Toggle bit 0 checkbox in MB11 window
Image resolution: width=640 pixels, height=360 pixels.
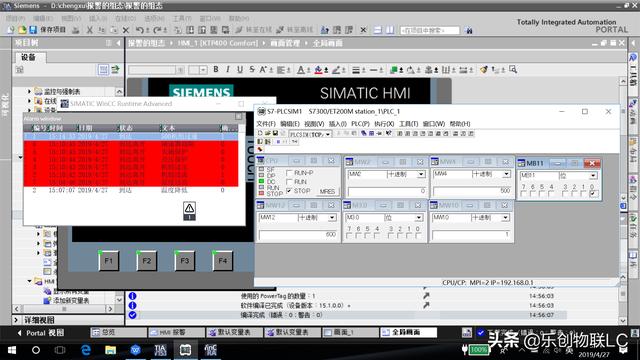(x=592, y=194)
